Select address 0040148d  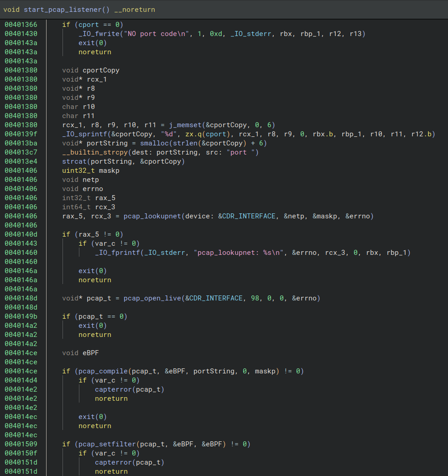(x=21, y=298)
